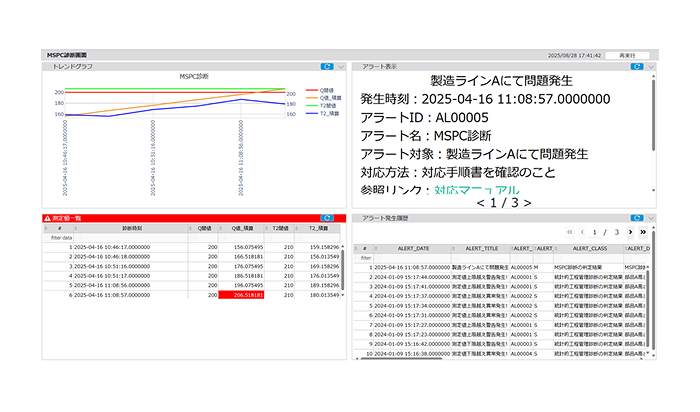700x412 pixels.
Task: Refresh the アラート表示 panel
Action: [638, 67]
